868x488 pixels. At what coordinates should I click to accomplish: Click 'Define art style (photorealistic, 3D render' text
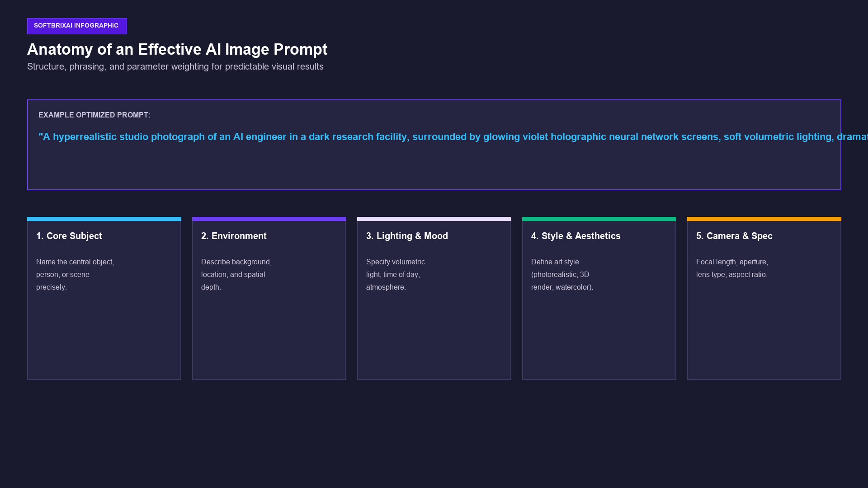pyautogui.click(x=562, y=274)
